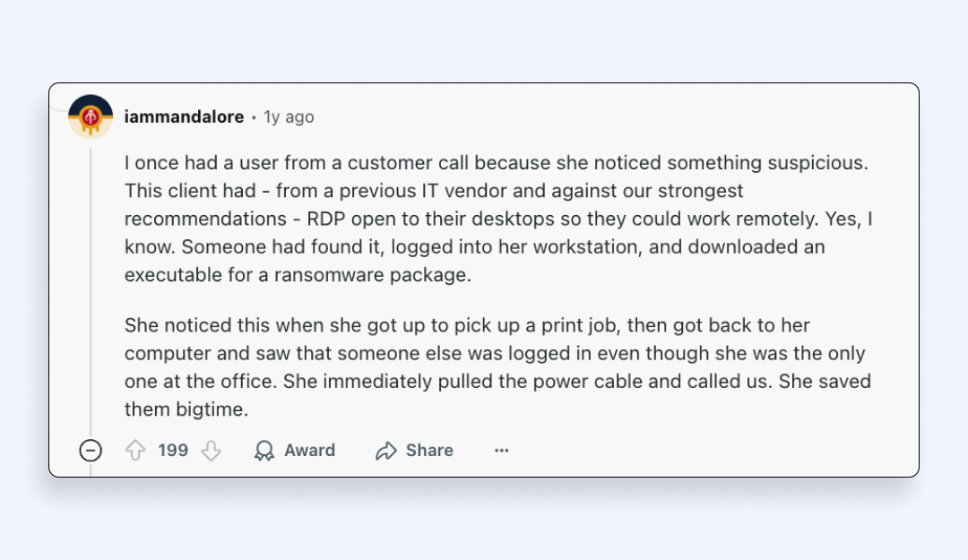This screenshot has width=968, height=560.
Task: Collapse the comment thread with minus icon
Action: (x=91, y=450)
